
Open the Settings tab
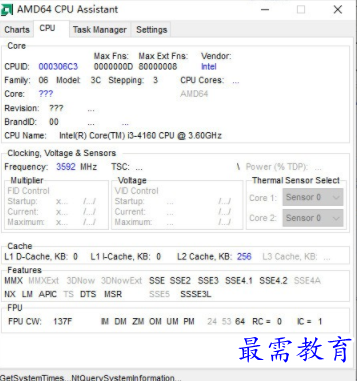coord(151,30)
